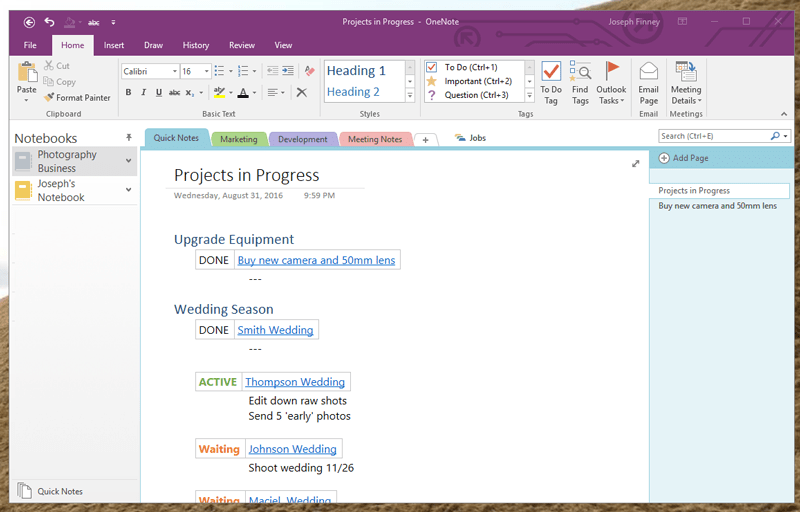
Task: Click the numbered list icon
Action: tap(243, 71)
